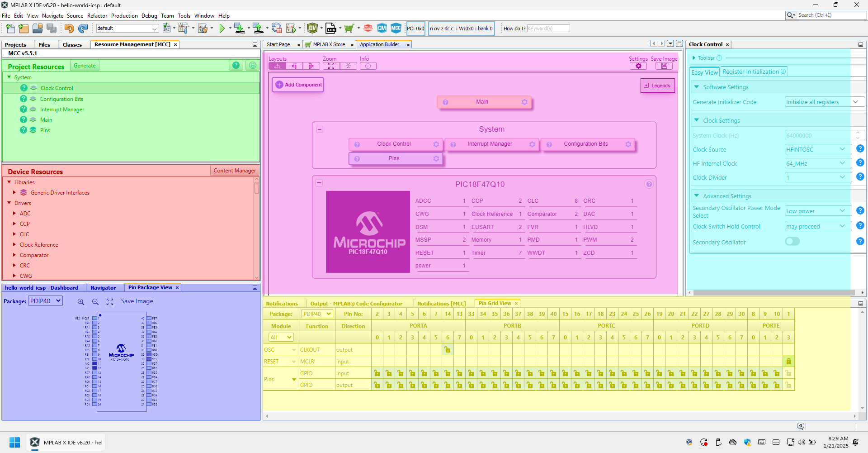The width and height of the screenshot is (868, 453).
Task: Open the Production menu
Action: click(x=124, y=16)
